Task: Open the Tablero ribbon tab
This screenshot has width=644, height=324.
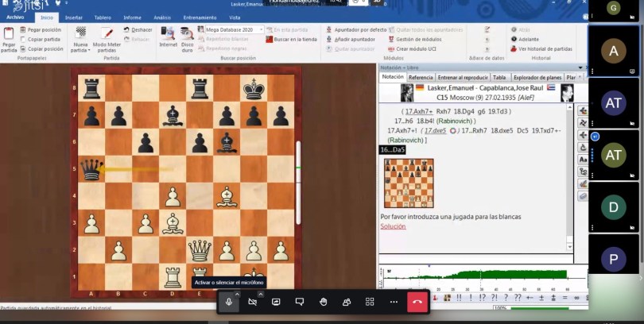Action: tap(103, 17)
